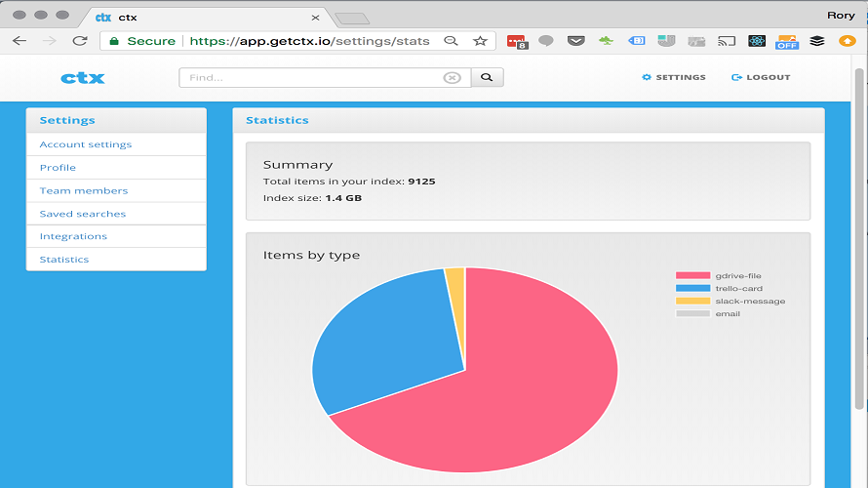The image size is (868, 488).
Task: Close the ctx browser tab
Action: pos(316,18)
